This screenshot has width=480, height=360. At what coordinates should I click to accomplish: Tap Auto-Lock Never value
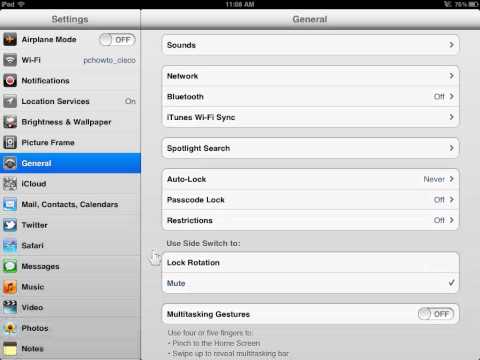(x=434, y=179)
